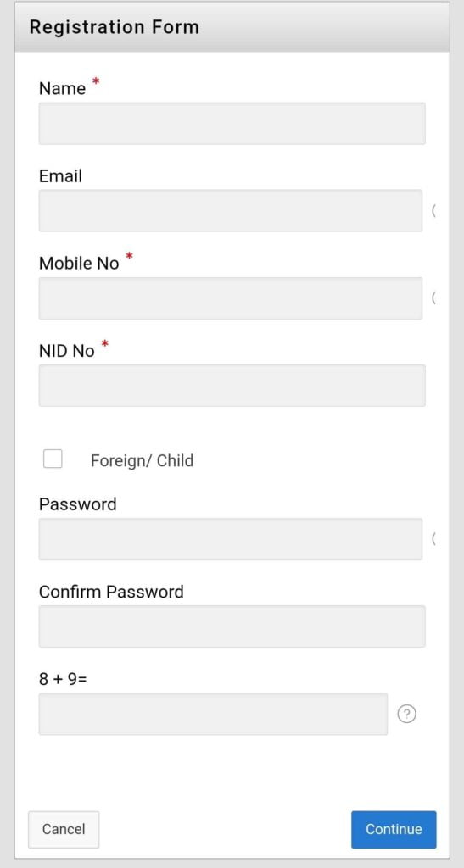The width and height of the screenshot is (464, 868).
Task: Click the 8 + 9= captcha question label
Action: pos(63,679)
